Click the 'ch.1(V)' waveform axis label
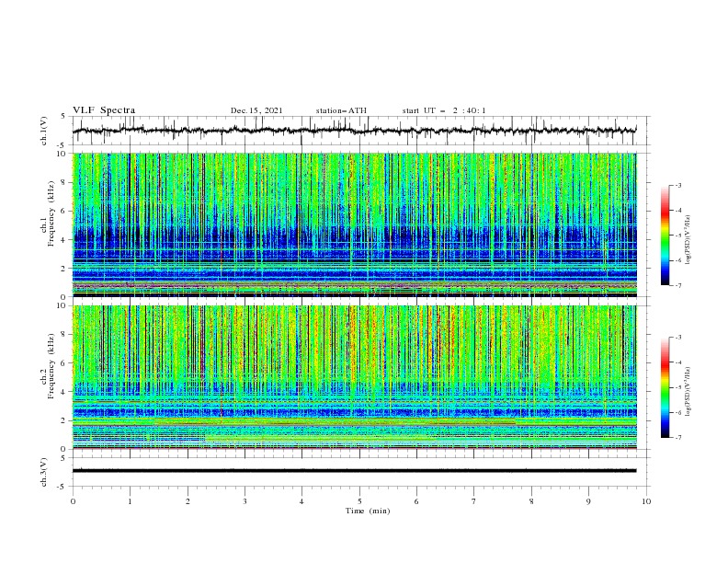The height and width of the screenshot is (563, 728). click(44, 131)
